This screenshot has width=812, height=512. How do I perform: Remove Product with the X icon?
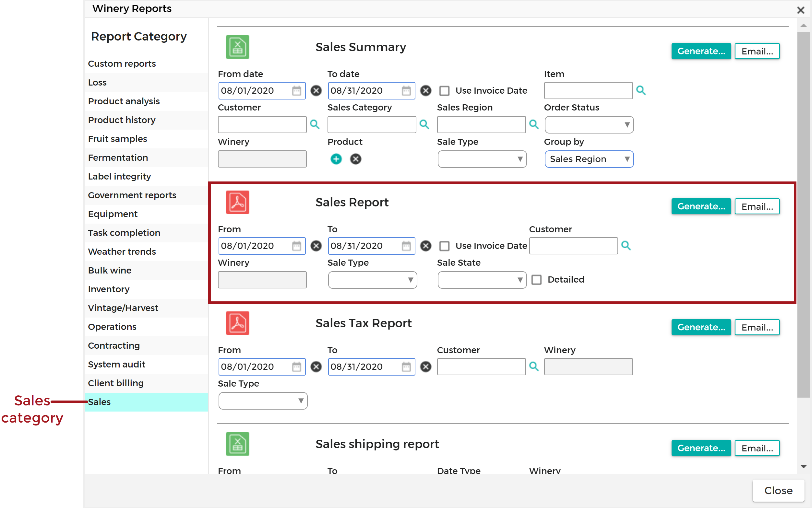(x=355, y=159)
